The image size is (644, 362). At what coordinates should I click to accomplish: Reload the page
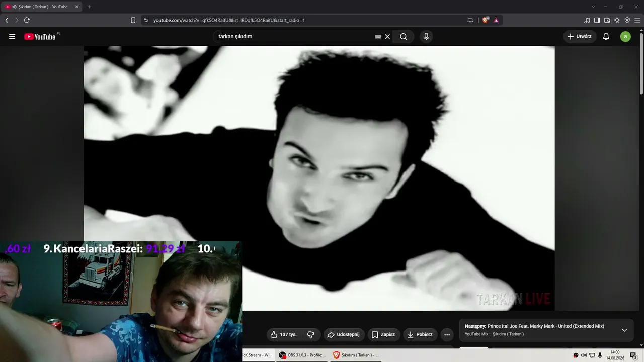(27, 20)
